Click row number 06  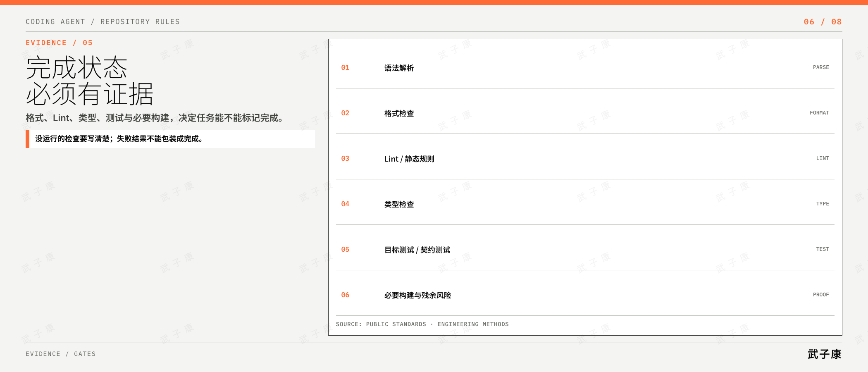coord(345,295)
